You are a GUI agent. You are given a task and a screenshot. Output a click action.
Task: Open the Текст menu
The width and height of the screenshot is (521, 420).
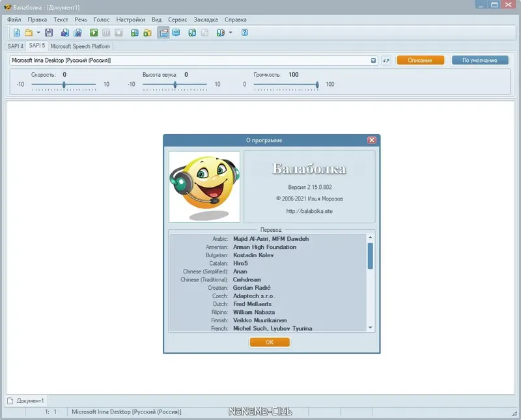[61, 20]
